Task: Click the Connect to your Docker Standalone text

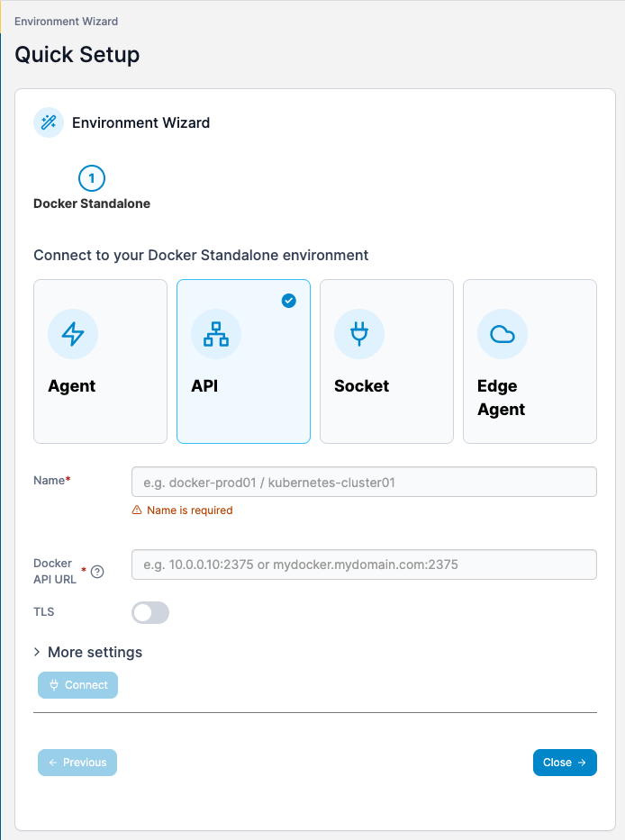Action: point(201,255)
